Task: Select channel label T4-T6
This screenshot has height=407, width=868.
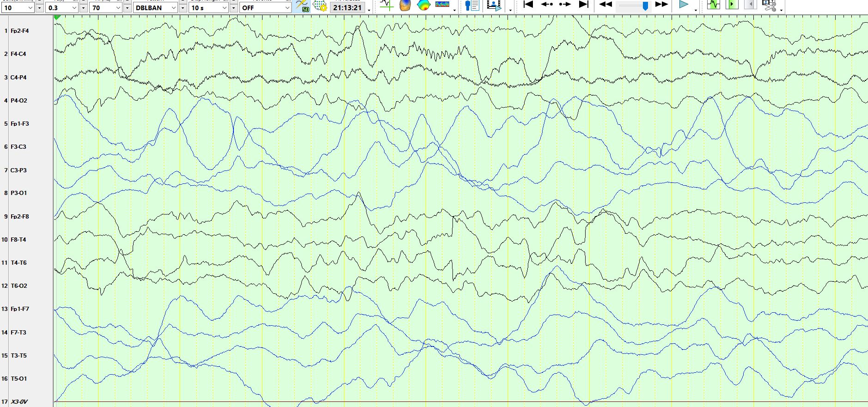Action: [19, 263]
